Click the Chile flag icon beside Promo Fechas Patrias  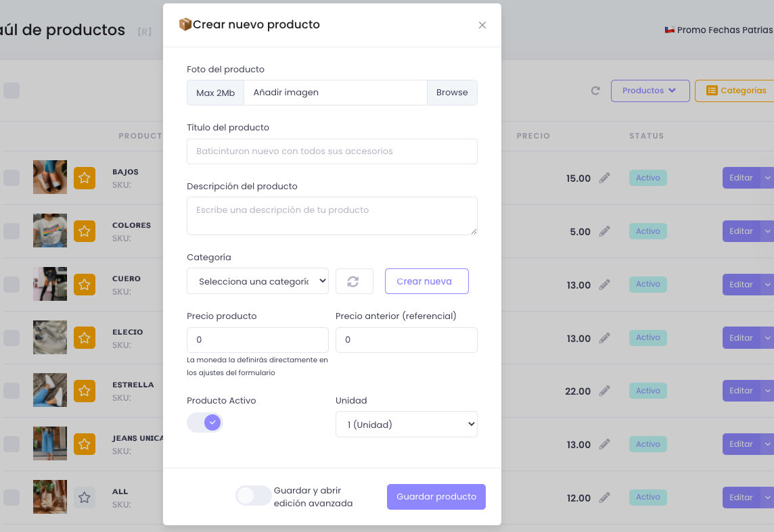pos(669,30)
